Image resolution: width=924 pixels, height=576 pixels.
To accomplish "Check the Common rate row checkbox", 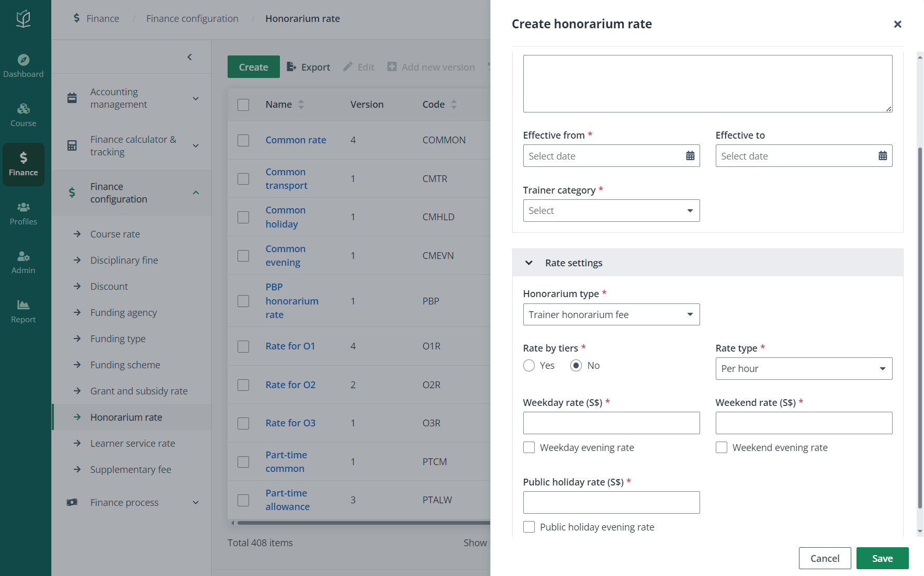I will click(x=243, y=140).
